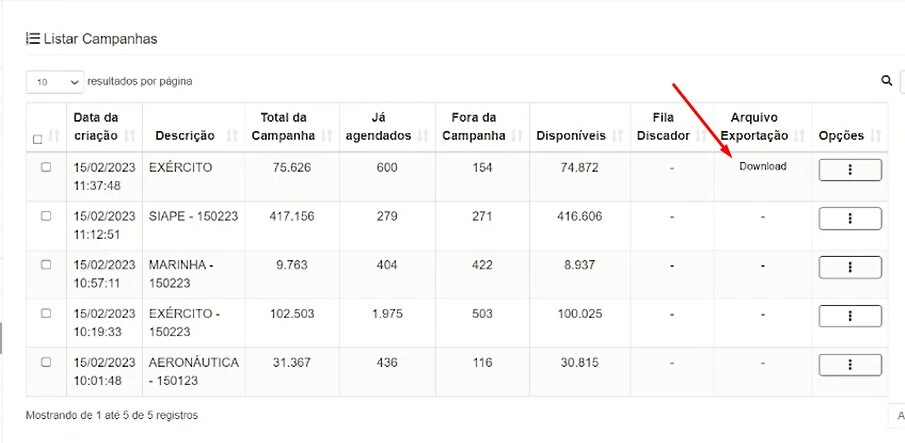
Task: Open options menu for EXÉRCITO - 150223 row
Action: point(850,316)
